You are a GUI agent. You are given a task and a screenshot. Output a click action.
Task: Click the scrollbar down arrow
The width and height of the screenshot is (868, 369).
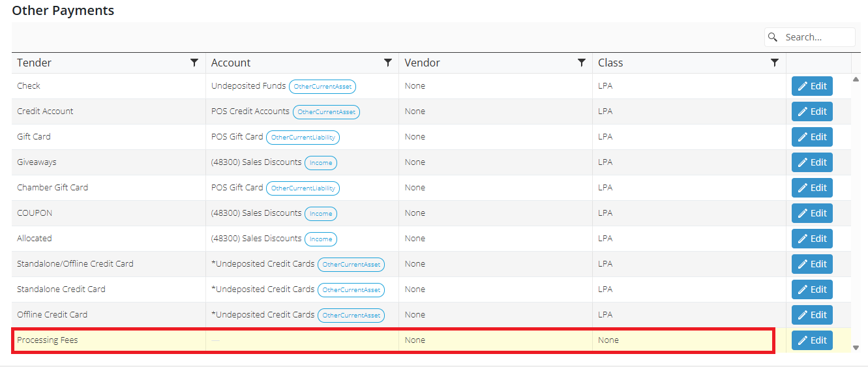coord(856,347)
